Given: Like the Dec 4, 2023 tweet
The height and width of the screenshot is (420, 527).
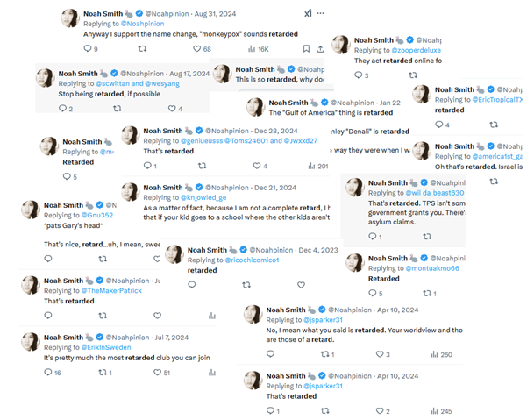Looking at the screenshot, I should (x=299, y=285).
